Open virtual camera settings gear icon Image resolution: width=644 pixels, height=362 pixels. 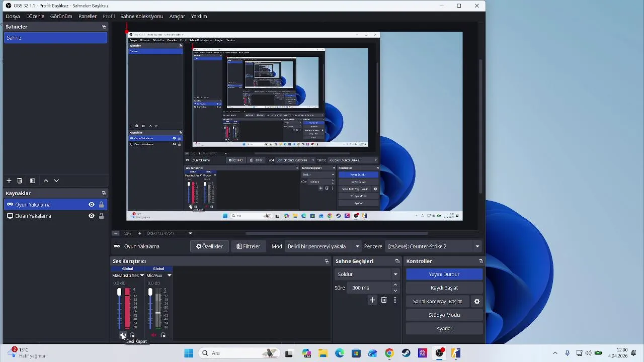[x=477, y=302]
